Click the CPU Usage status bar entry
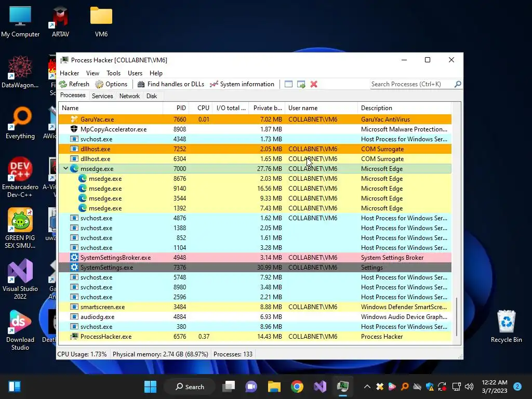 [x=82, y=354]
